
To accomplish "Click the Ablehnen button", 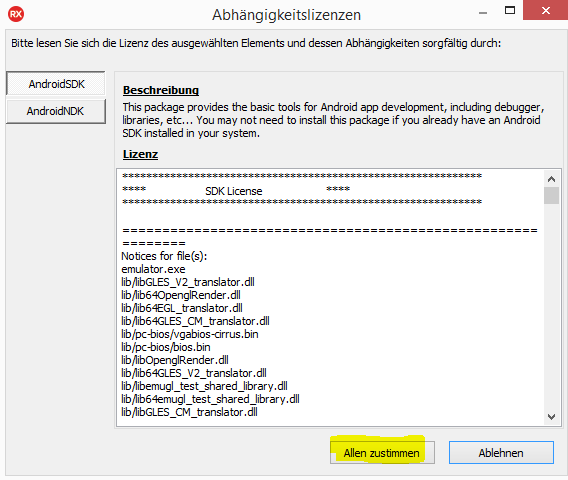I will point(501,452).
